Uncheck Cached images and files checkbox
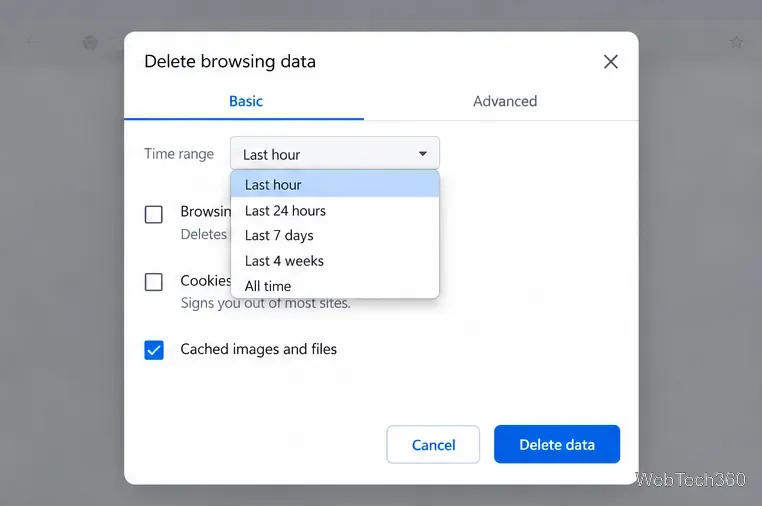The height and width of the screenshot is (506, 762). coord(154,349)
